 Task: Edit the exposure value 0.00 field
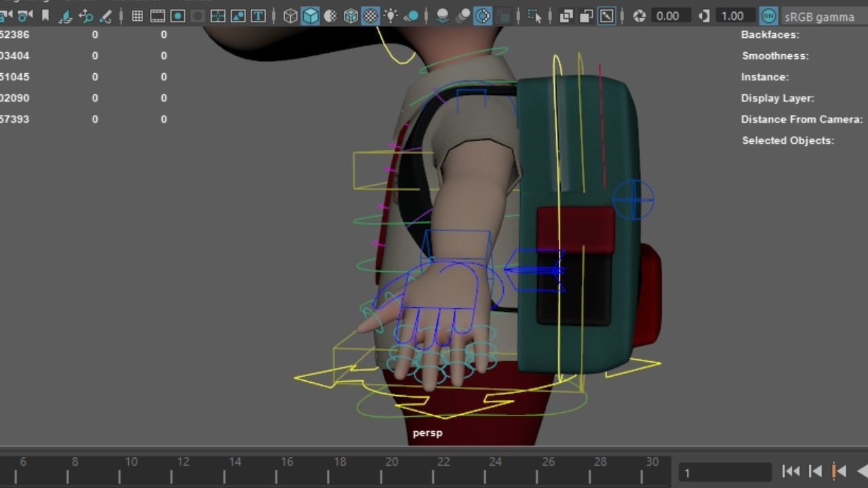[x=671, y=16]
